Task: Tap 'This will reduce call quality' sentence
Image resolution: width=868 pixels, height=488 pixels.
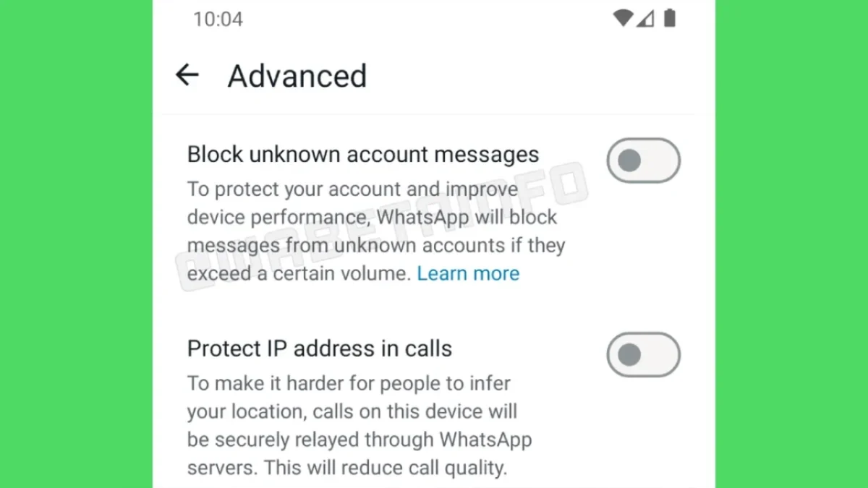Action: 386,468
